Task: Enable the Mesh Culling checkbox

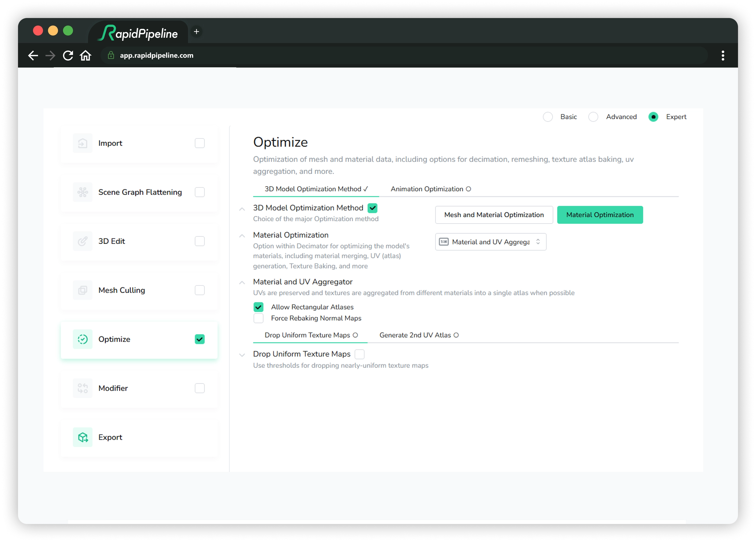Action: [x=200, y=290]
